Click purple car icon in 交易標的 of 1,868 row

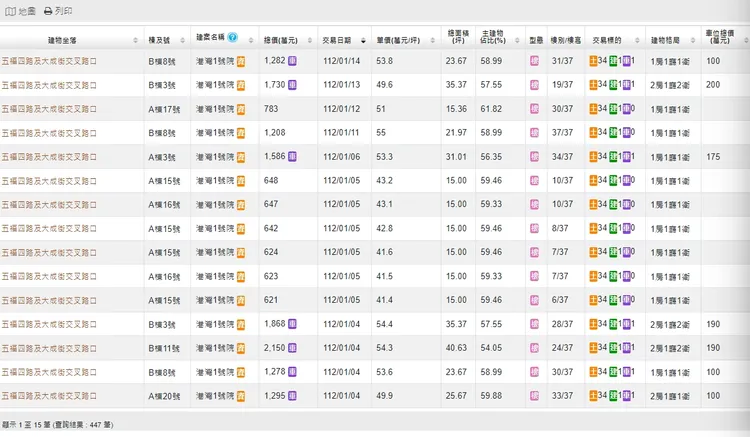[626, 324]
